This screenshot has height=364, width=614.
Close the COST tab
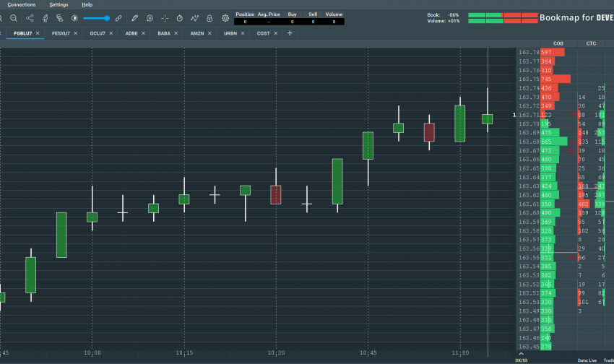(276, 33)
